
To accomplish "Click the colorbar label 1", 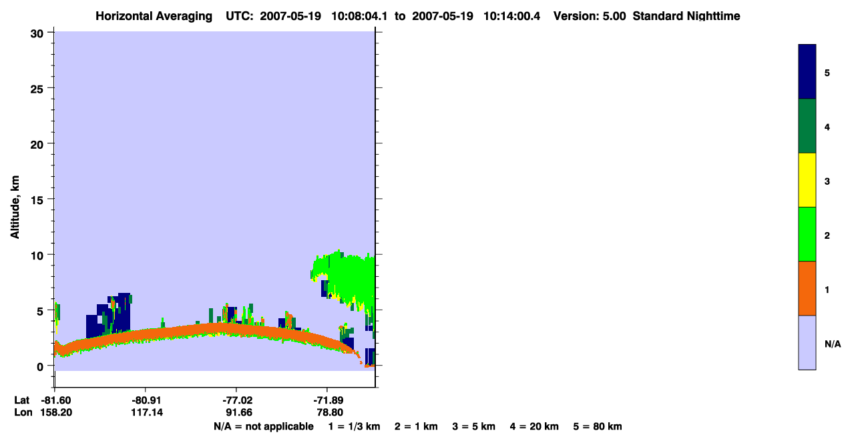I will [x=827, y=290].
